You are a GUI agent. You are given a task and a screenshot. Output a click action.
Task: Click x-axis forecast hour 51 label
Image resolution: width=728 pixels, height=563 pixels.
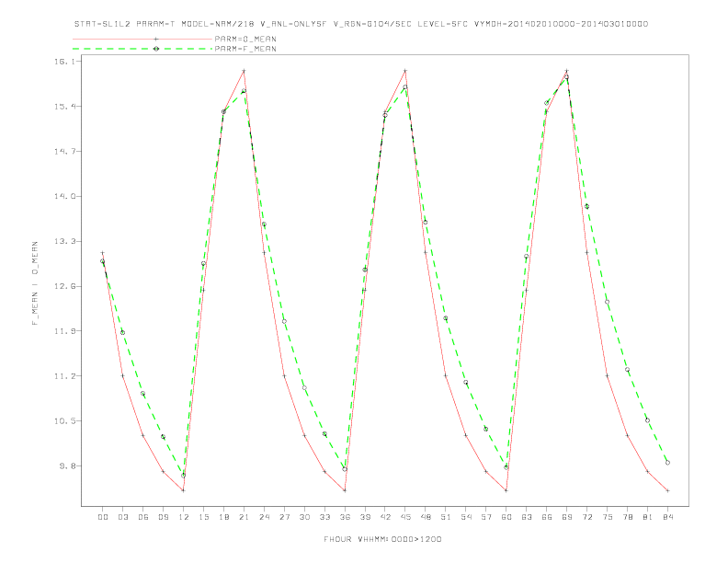point(446,517)
